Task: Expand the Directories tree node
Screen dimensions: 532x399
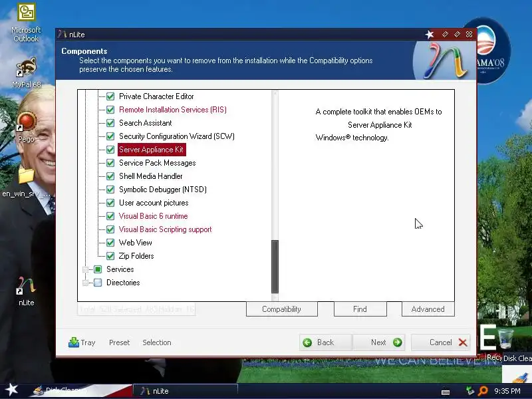Action: [x=86, y=283]
